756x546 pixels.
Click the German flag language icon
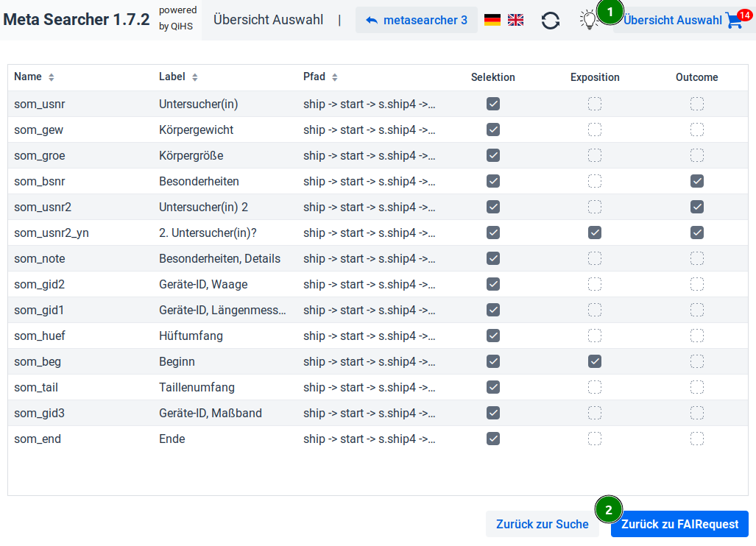point(492,20)
